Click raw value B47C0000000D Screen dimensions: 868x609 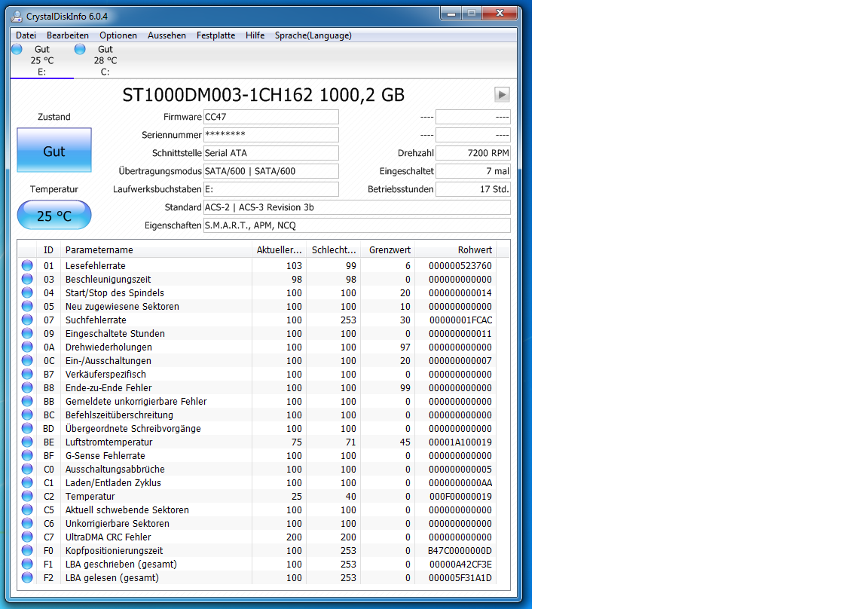pyautogui.click(x=460, y=551)
